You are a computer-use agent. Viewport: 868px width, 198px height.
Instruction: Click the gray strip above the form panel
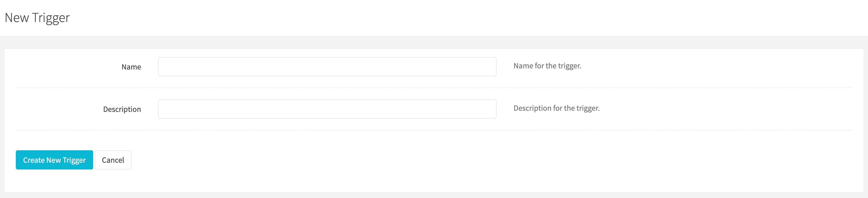pyautogui.click(x=434, y=42)
